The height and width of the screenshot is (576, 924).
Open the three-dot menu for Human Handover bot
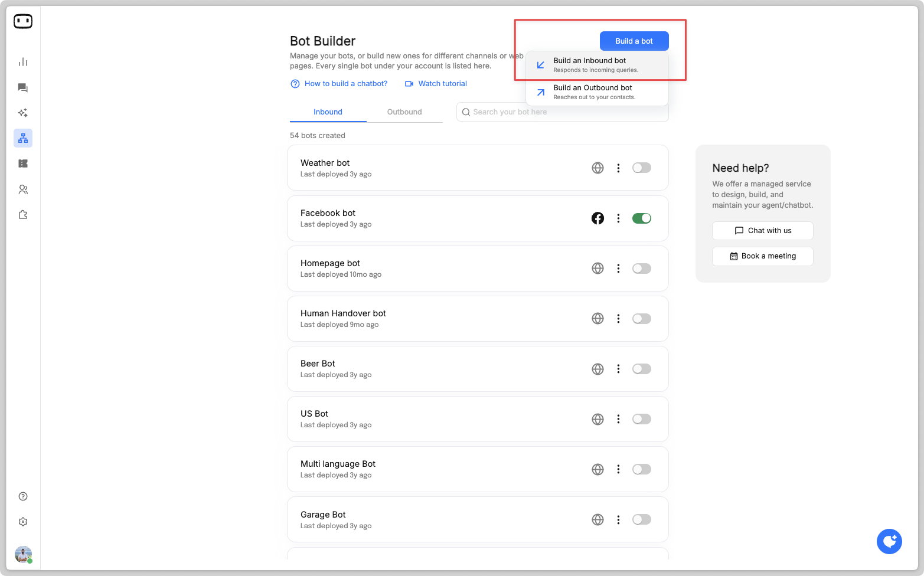coord(618,319)
